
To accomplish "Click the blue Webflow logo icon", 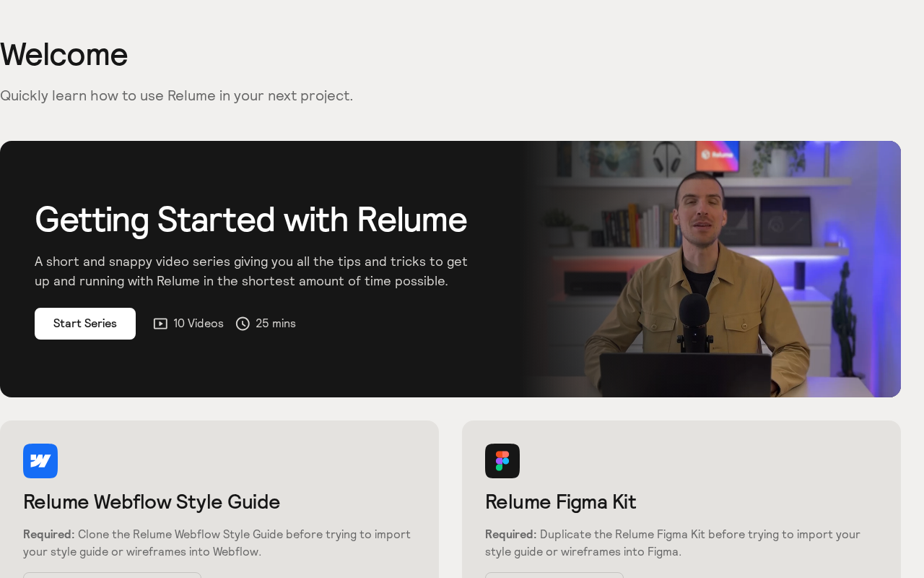I will pos(40,461).
